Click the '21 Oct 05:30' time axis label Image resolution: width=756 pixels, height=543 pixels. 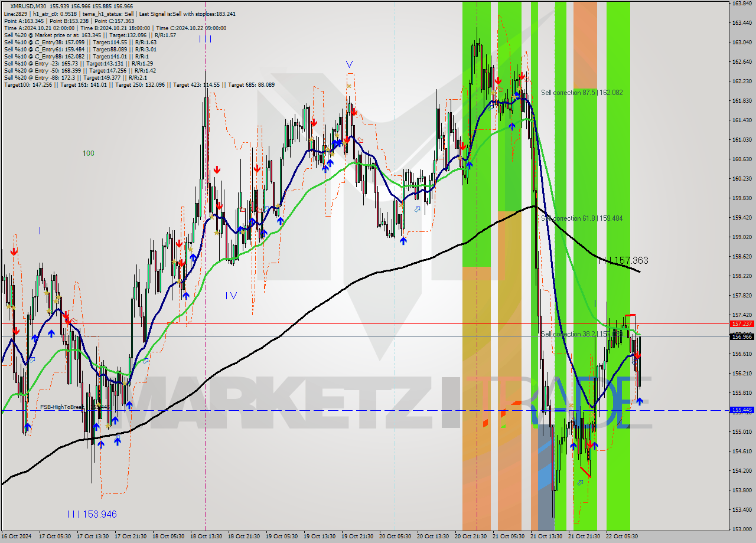pos(508,537)
